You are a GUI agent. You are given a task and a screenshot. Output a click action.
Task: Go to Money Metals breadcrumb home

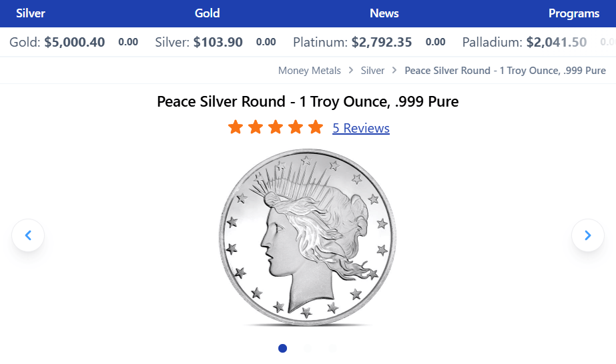[x=310, y=71]
